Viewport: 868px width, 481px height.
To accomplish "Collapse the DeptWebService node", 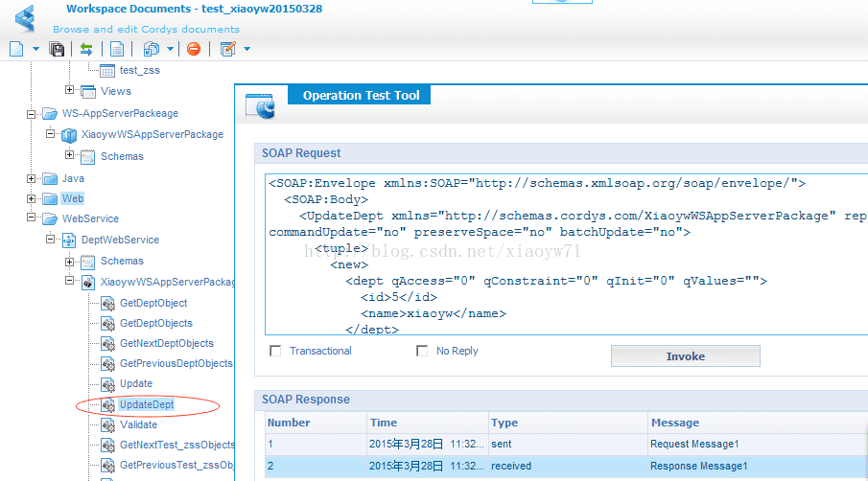I will point(51,239).
